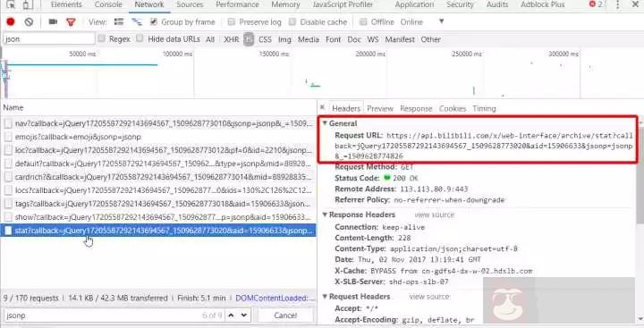Screen dimensions: 644x328
Task: Filter requests by Doc type
Action: click(354, 39)
